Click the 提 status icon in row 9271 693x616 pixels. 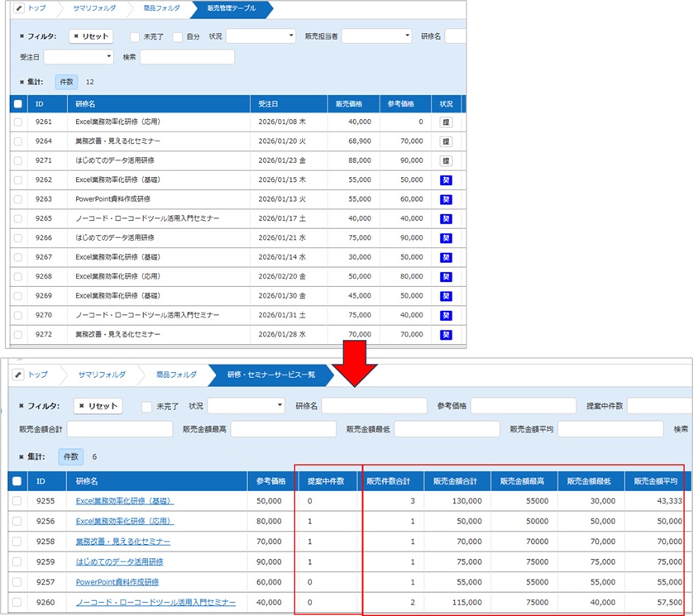tap(446, 160)
